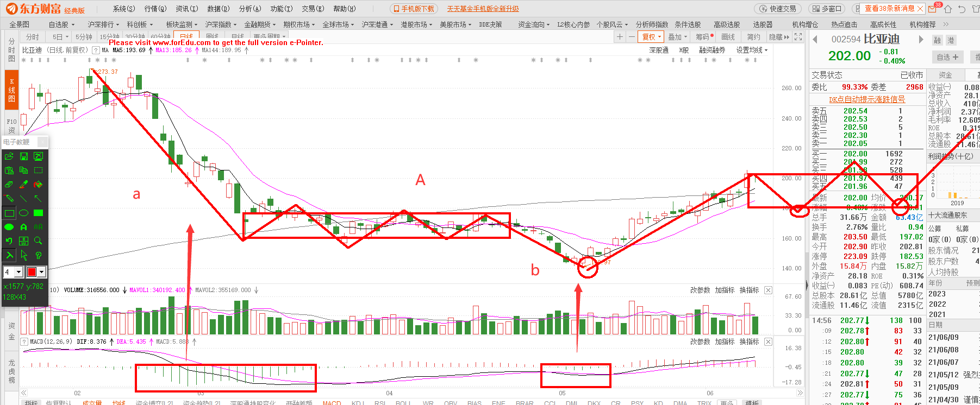Screen dimensions: 980x405
Task: Toggle the 融 margin trading tag
Action: point(937,40)
